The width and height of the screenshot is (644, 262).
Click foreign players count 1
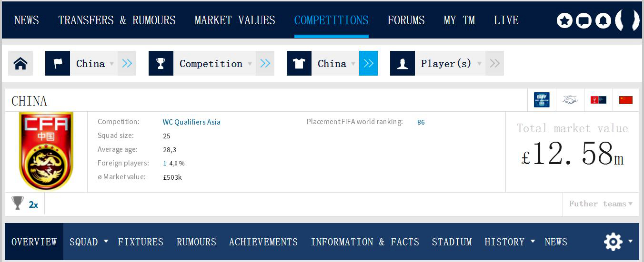(x=165, y=163)
